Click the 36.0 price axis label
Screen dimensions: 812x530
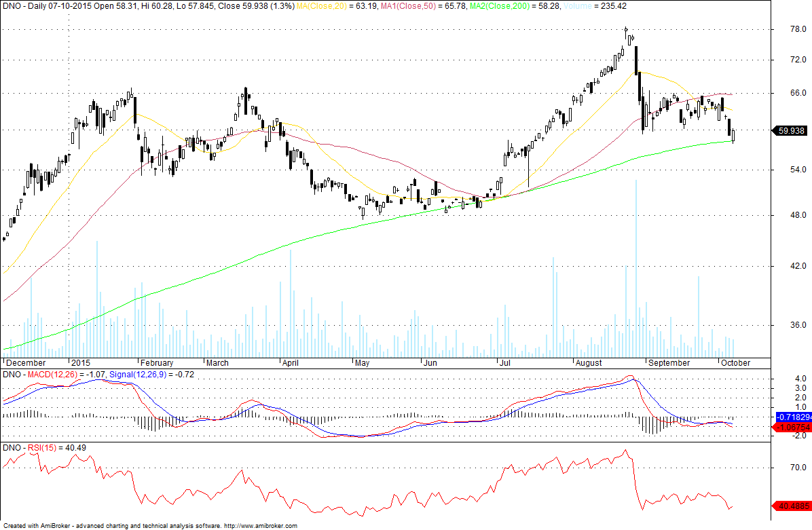pyautogui.click(x=798, y=325)
